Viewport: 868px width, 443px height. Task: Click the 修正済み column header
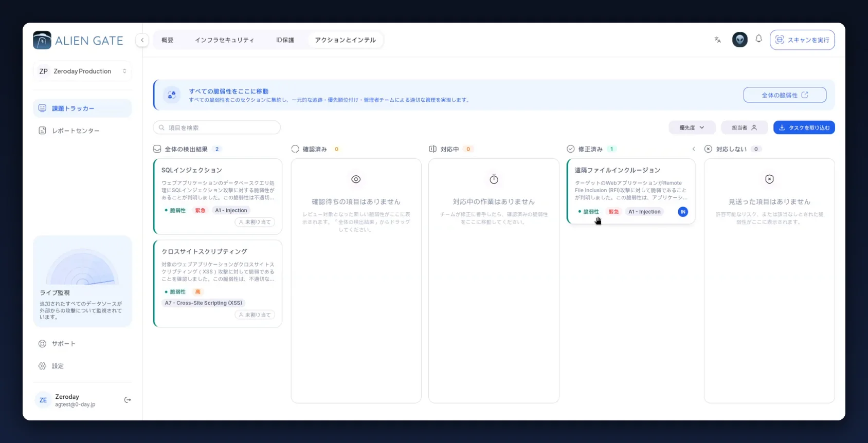(x=591, y=149)
